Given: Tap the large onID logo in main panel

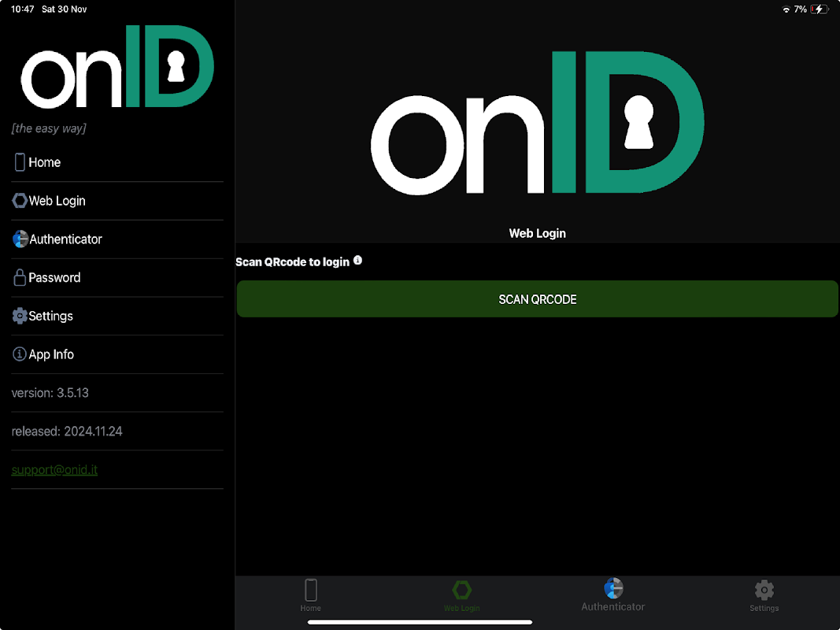Looking at the screenshot, I should pyautogui.click(x=538, y=122).
